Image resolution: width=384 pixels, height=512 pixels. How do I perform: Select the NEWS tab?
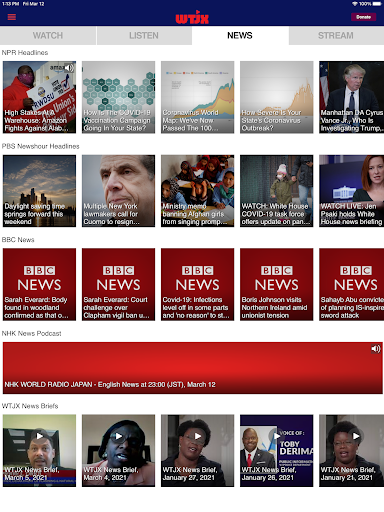240,35
